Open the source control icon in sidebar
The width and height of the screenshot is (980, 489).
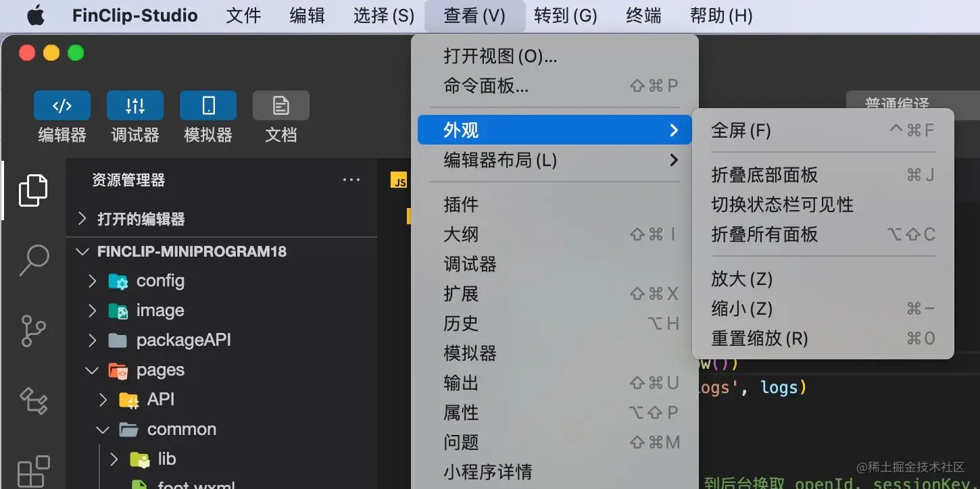[34, 330]
